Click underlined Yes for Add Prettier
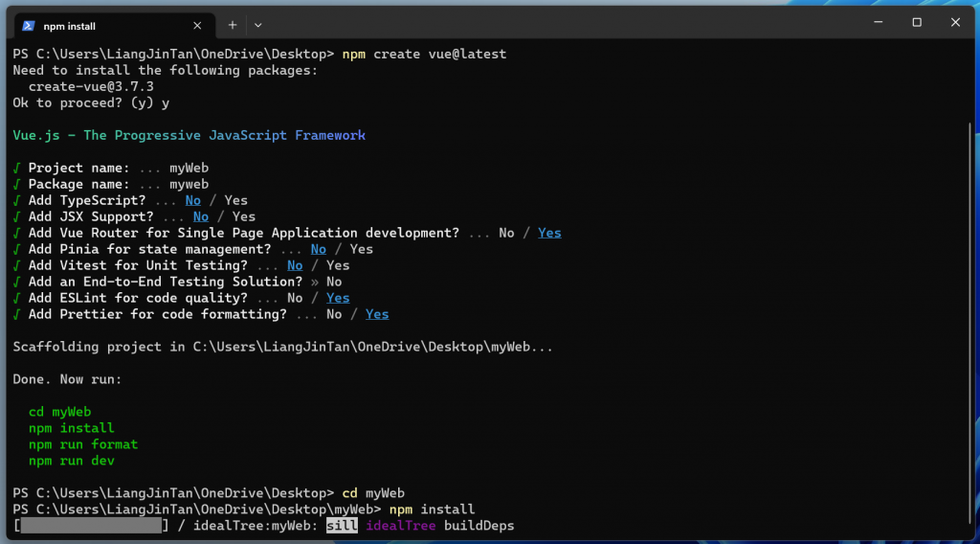 [377, 314]
